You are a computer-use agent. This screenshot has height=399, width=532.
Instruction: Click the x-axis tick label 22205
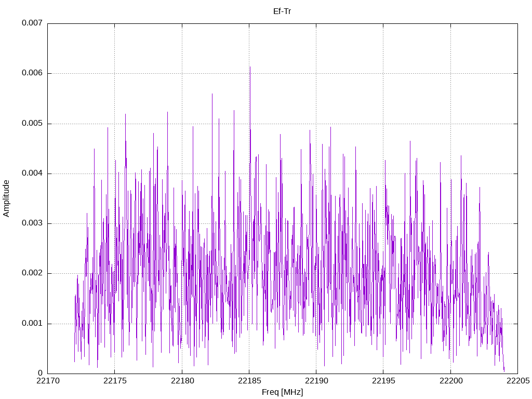coord(518,381)
